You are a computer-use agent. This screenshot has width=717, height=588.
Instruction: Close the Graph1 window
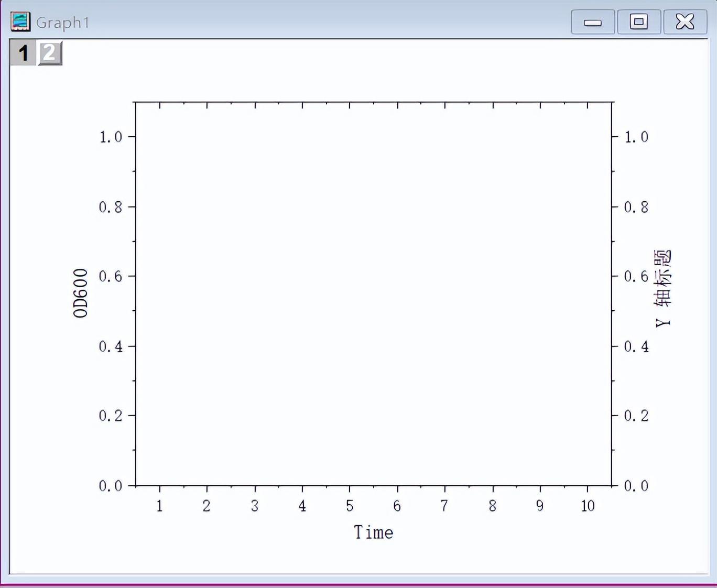[685, 22]
